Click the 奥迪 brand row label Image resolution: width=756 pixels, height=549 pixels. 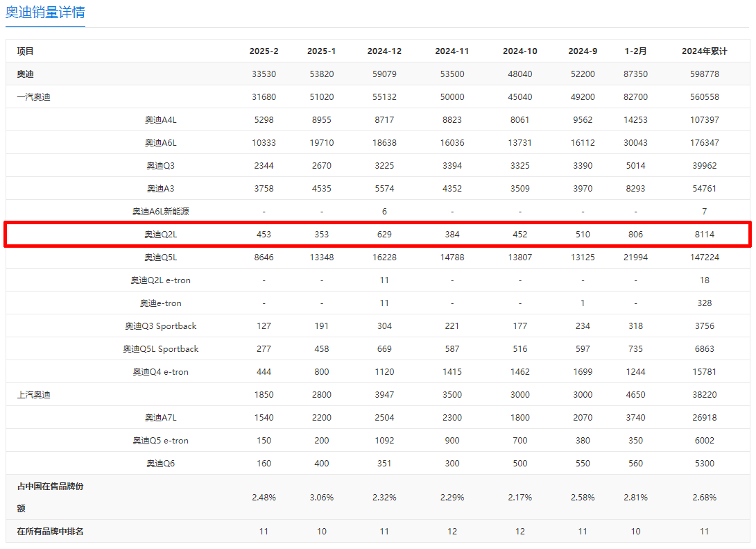point(25,74)
